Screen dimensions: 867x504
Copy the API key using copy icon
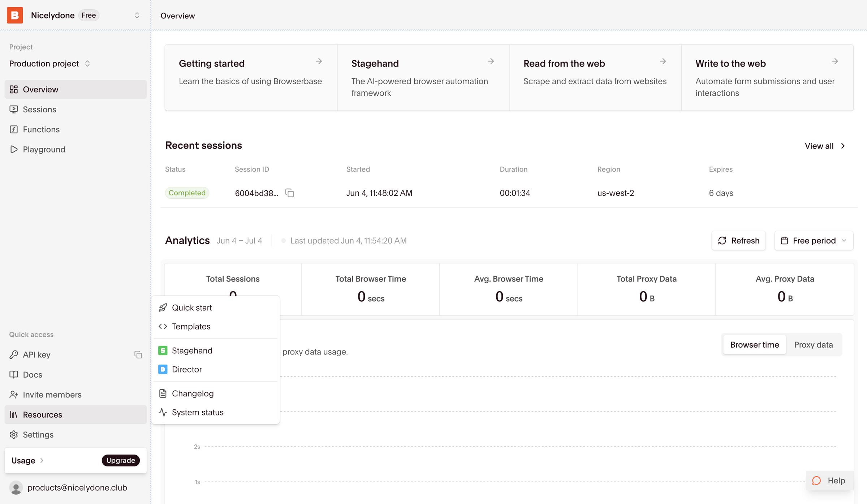tap(138, 354)
